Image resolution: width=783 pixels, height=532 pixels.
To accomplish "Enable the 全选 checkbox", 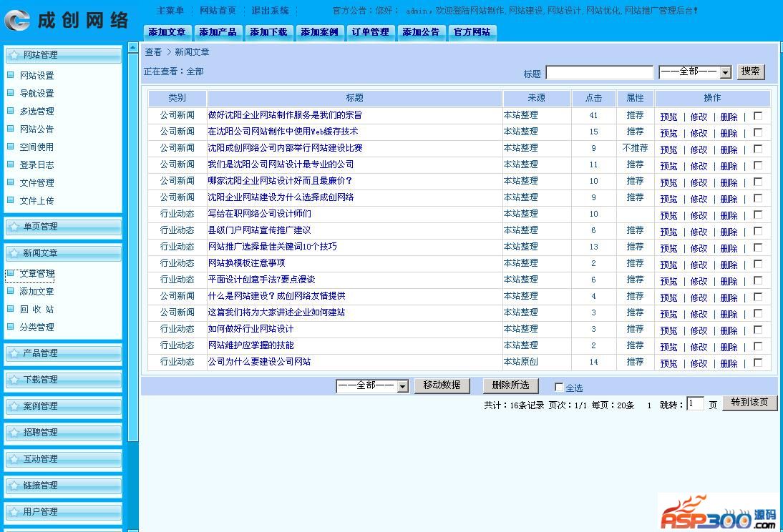I will [559, 388].
